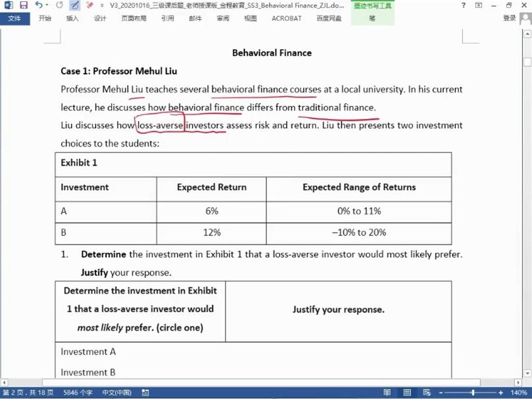Screen dimensions: 532x399
Task: Switch to Read Mode view
Action: tap(387, 392)
